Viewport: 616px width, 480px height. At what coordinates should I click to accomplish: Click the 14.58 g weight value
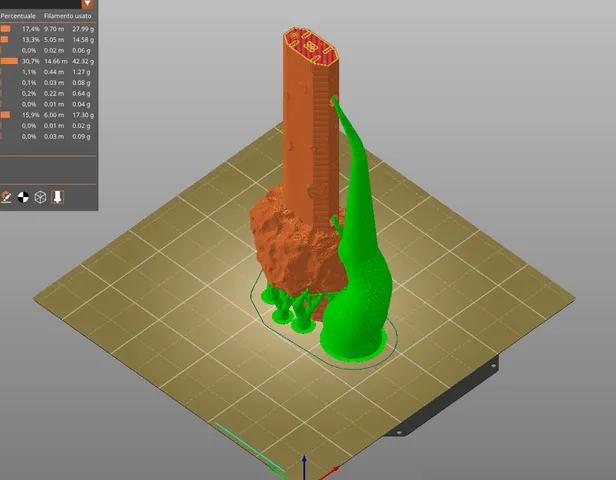pos(83,40)
